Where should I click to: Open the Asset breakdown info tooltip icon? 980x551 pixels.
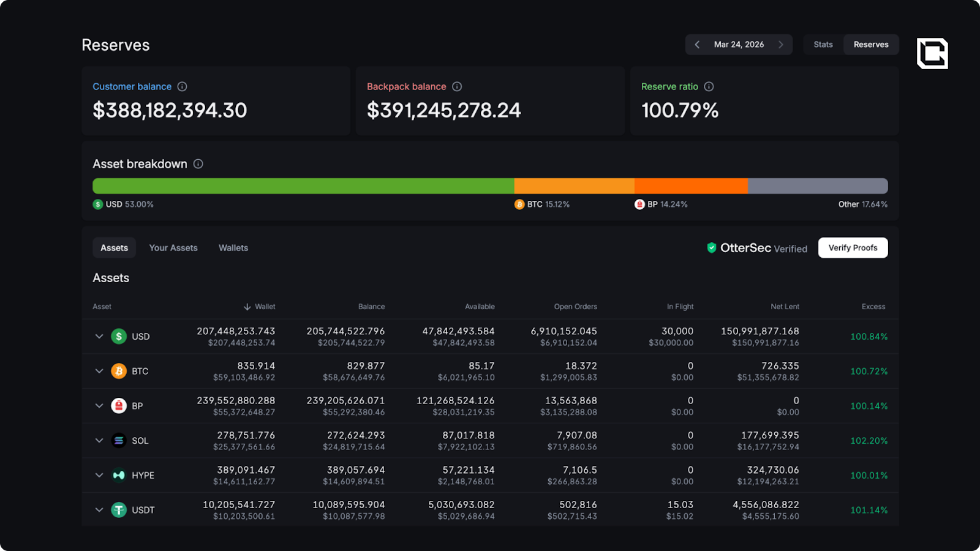click(198, 164)
